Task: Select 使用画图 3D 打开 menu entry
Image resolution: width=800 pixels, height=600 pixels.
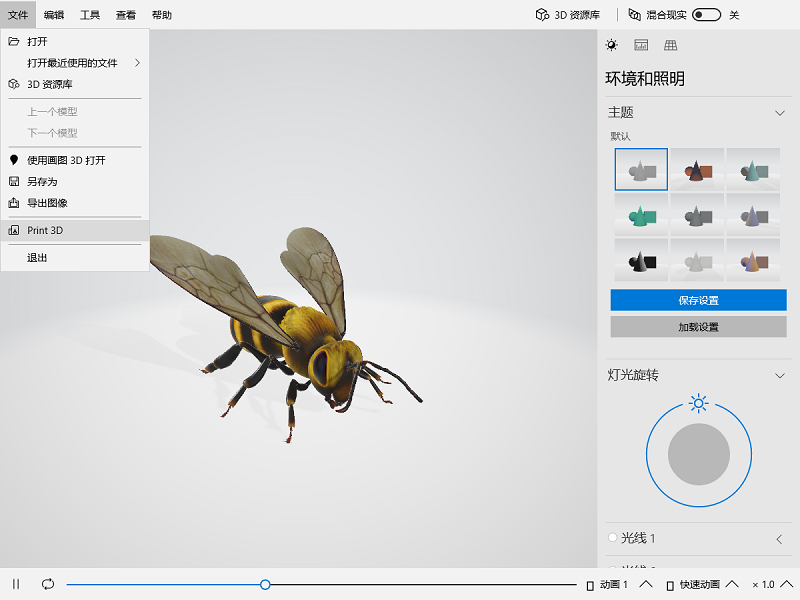Action: click(75, 160)
